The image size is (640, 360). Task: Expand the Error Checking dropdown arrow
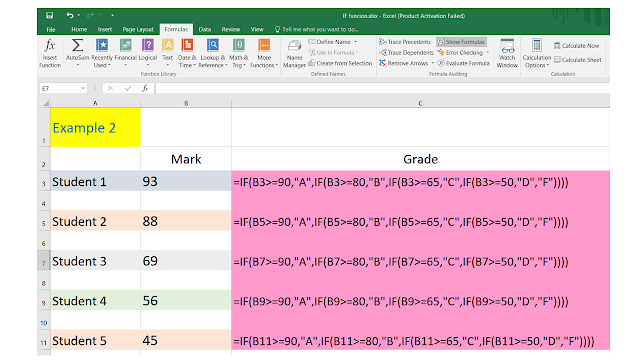[488, 52]
